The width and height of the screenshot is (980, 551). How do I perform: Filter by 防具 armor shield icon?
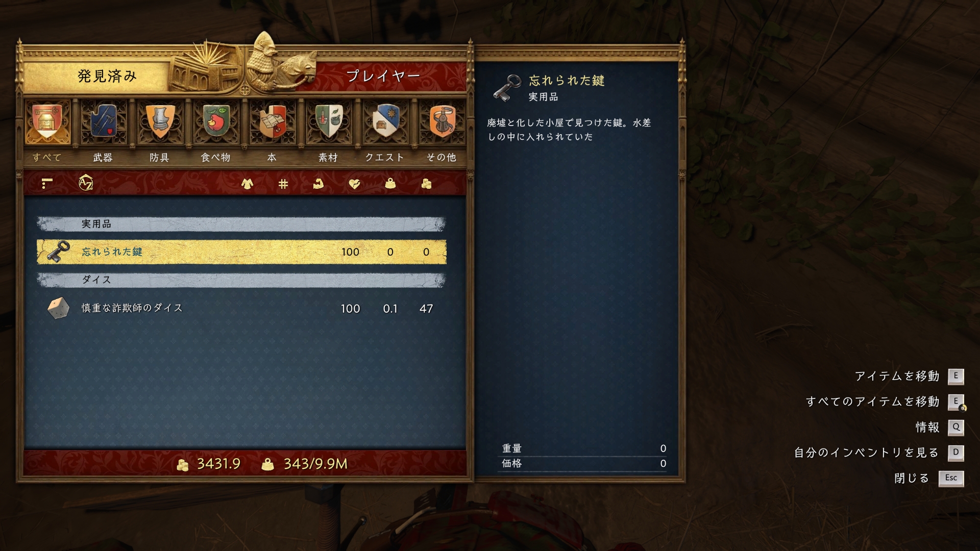[x=160, y=122]
